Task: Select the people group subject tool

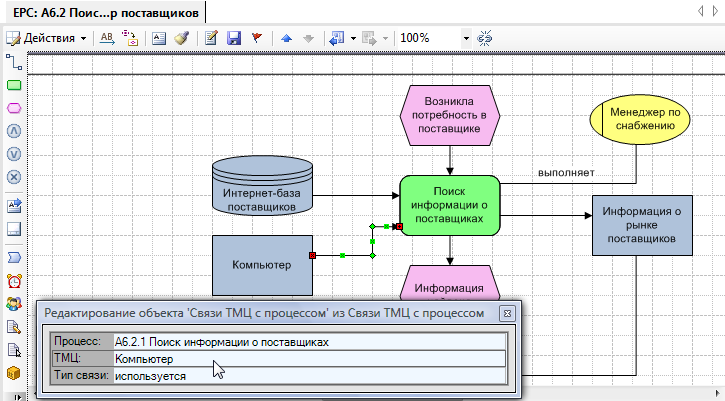Action: point(14,304)
